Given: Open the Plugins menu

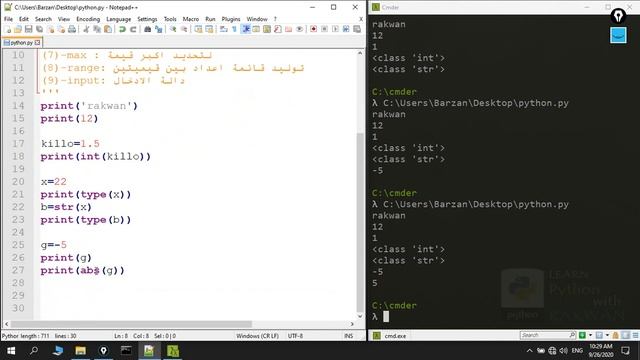Looking at the screenshot, I should point(231,19).
